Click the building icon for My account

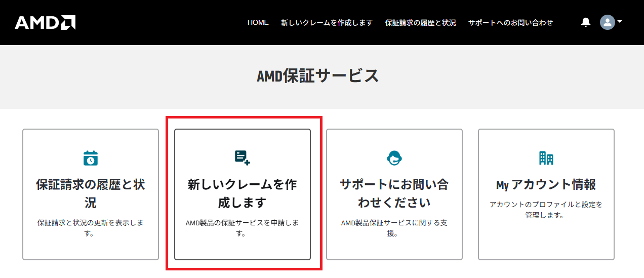point(546,158)
